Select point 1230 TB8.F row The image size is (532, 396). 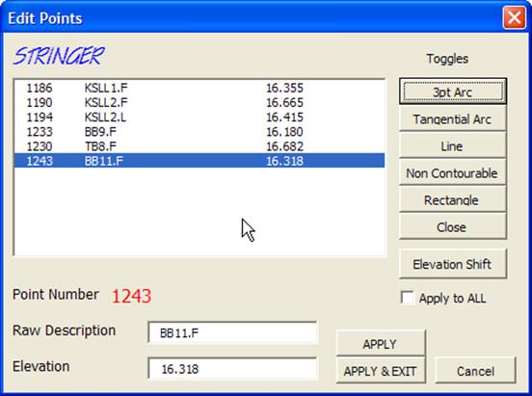[199, 146]
